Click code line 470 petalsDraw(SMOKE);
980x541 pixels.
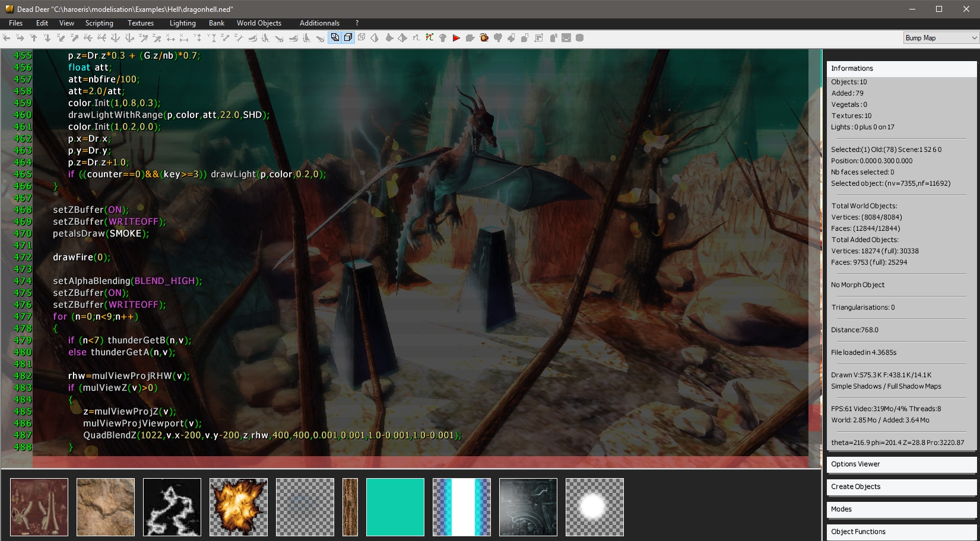[101, 233]
